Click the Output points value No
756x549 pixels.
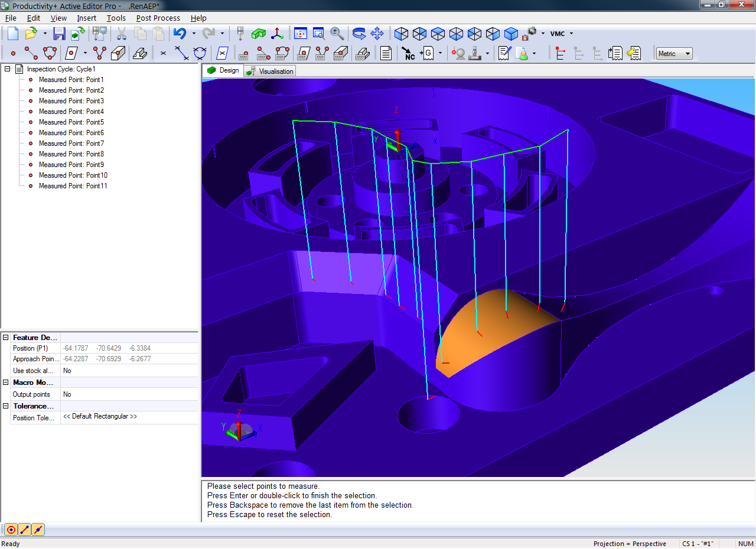[129, 394]
